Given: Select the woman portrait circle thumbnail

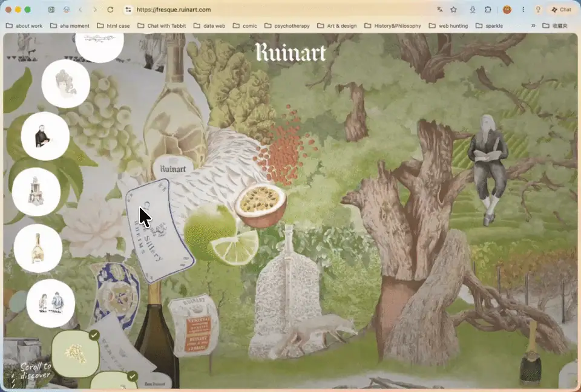Looking at the screenshot, I should (x=65, y=83).
